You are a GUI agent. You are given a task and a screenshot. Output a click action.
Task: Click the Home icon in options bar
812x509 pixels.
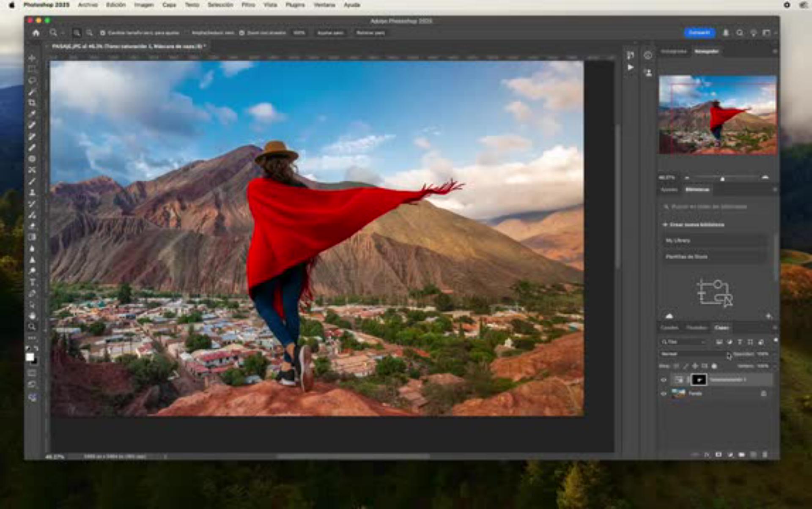[x=36, y=33]
